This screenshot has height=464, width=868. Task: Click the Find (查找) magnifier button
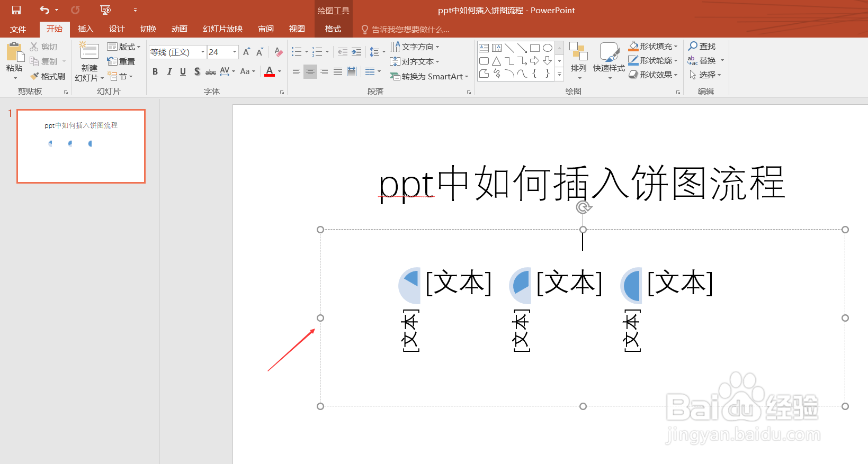702,47
